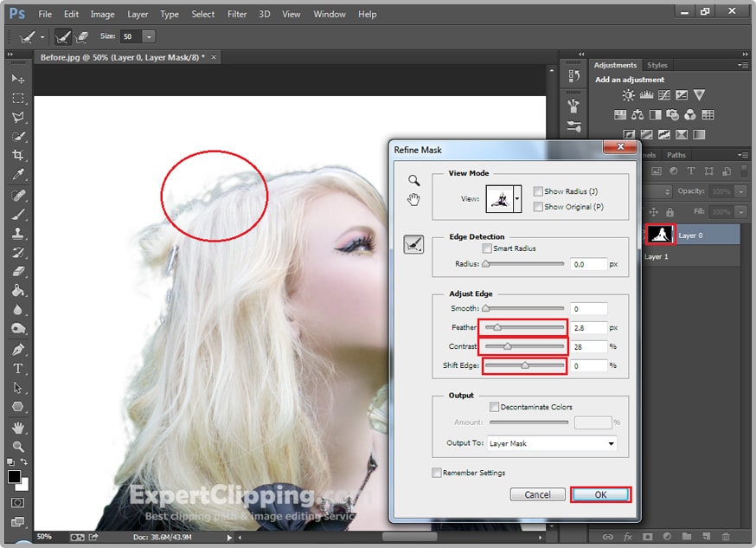Check the Remember Settings option
This screenshot has height=548, width=756.
437,473
